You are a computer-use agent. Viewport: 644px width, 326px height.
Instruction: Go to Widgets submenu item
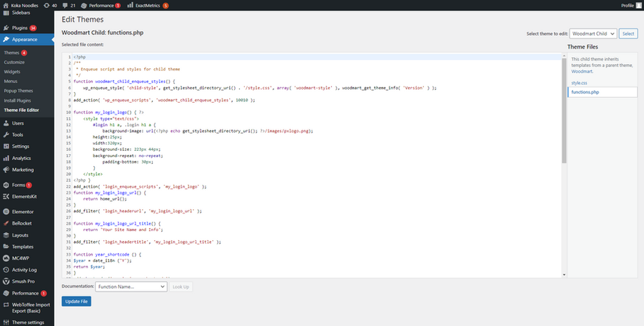pos(13,72)
